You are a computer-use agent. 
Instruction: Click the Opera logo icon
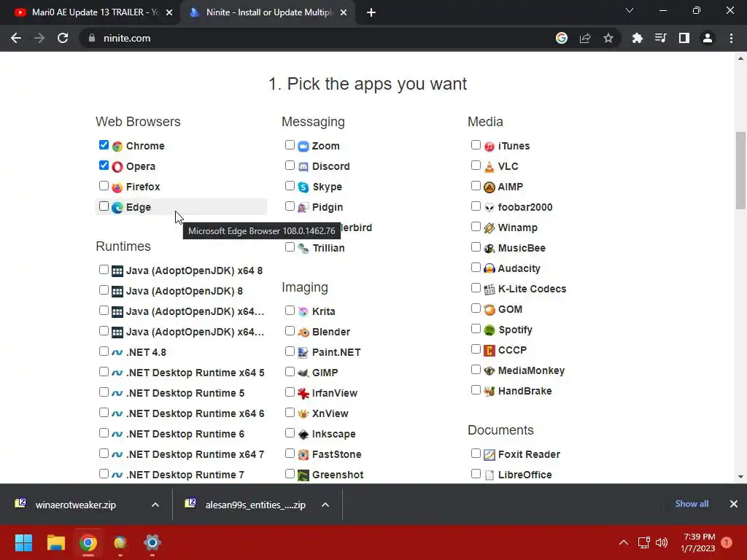pyautogui.click(x=117, y=167)
